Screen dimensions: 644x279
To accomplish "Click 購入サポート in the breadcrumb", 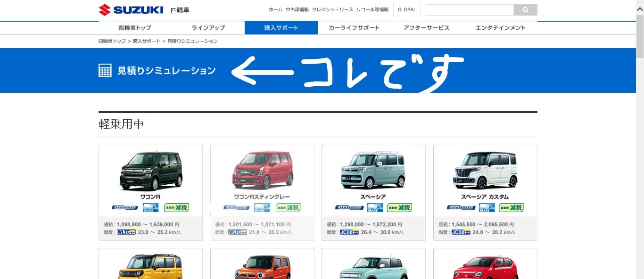I will pos(147,41).
